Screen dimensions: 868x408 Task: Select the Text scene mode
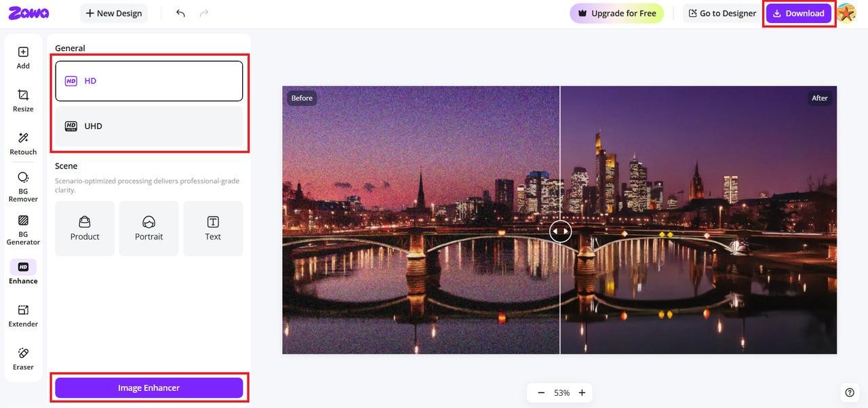tap(213, 229)
